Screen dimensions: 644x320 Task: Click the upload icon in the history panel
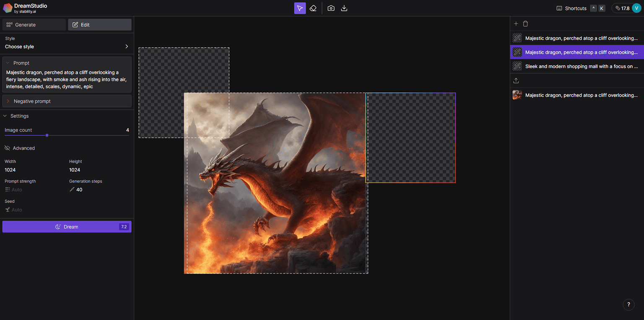pos(516,80)
